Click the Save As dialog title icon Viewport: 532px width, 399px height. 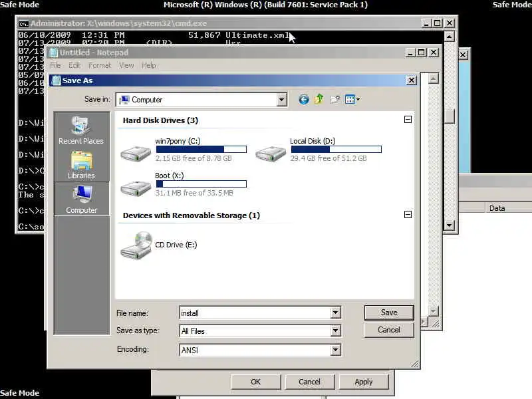pyautogui.click(x=56, y=80)
